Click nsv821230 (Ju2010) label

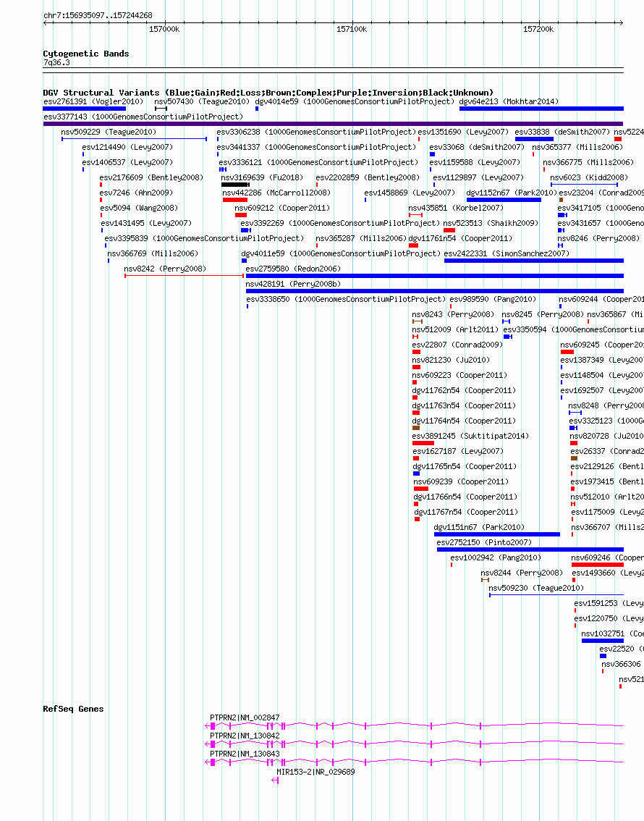(451, 360)
